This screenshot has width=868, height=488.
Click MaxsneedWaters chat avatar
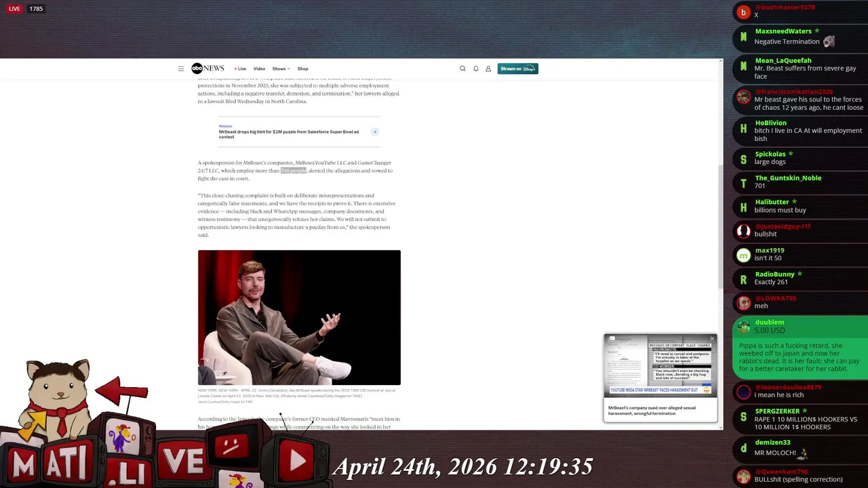pos(744,37)
